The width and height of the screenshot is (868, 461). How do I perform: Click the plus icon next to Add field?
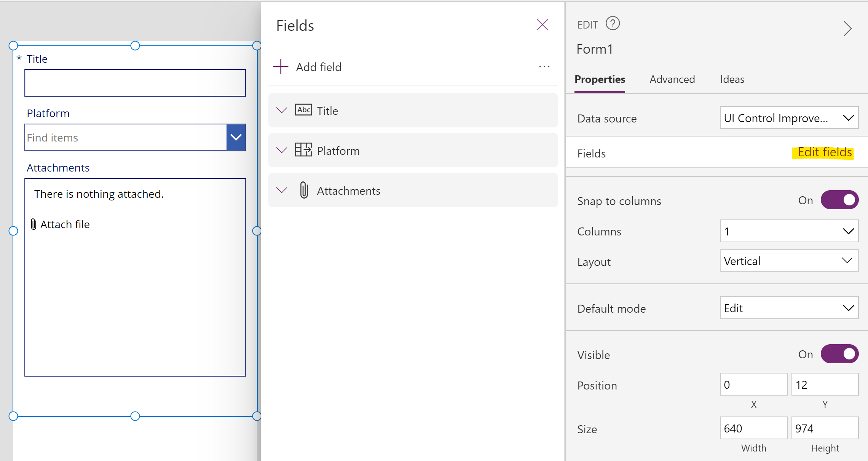[x=280, y=67]
